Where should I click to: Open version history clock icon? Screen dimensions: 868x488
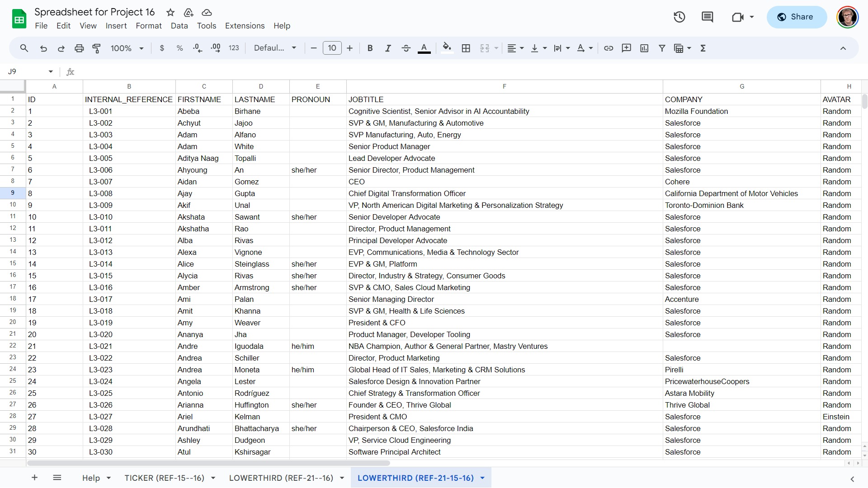pos(679,17)
